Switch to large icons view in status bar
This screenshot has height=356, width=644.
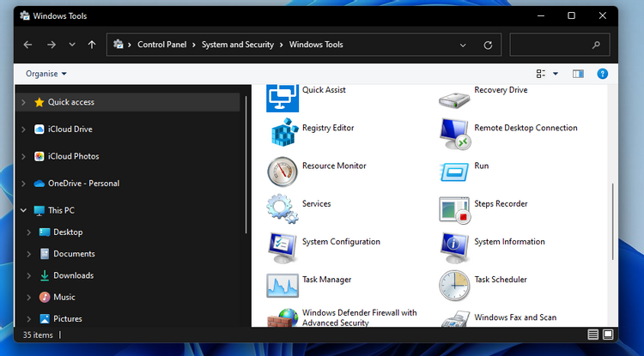[608, 335]
